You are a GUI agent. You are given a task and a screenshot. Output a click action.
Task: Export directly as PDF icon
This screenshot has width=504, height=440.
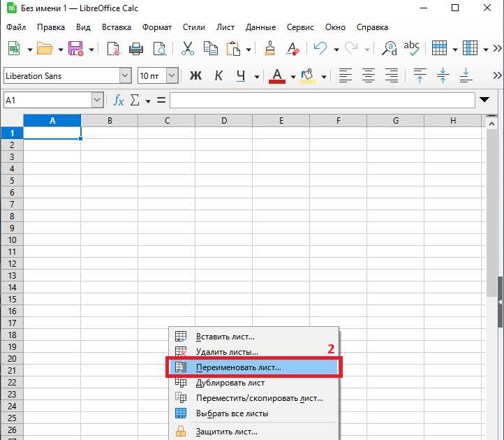pyautogui.click(x=113, y=49)
